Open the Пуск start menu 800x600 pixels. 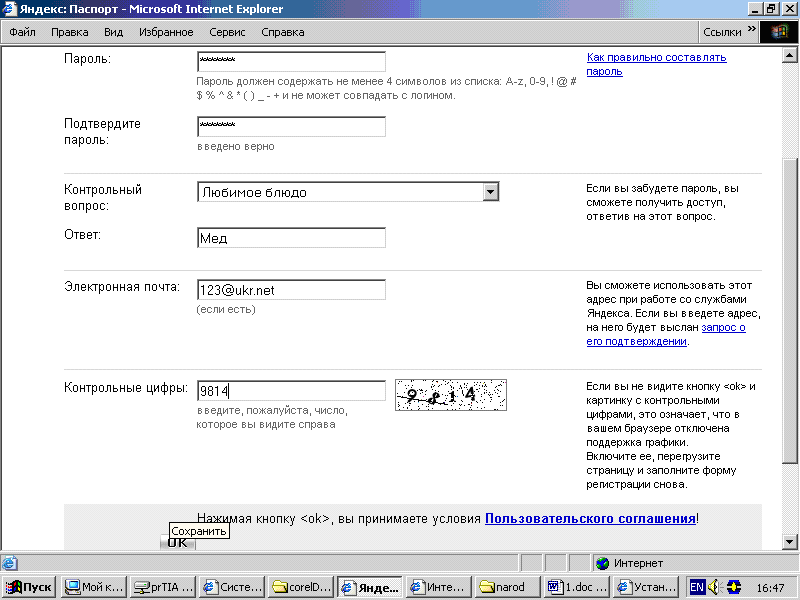(x=29, y=587)
